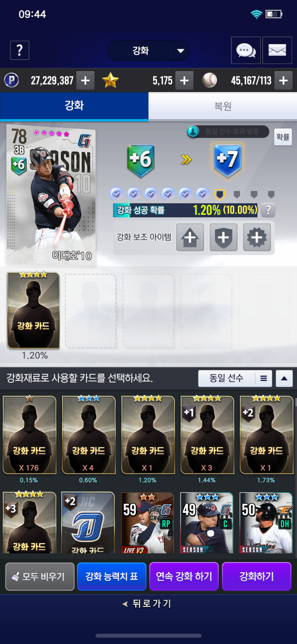
Task: Open the chat speech bubble icon
Action: coord(246,50)
